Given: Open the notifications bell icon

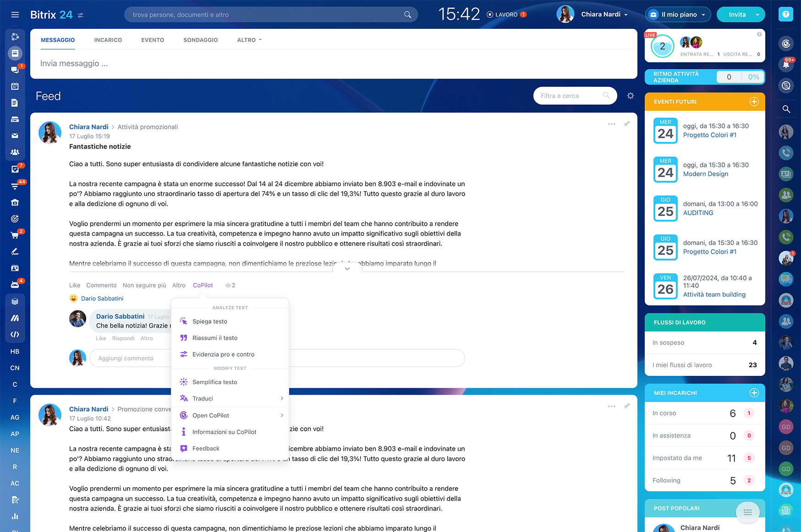Looking at the screenshot, I should point(786,65).
